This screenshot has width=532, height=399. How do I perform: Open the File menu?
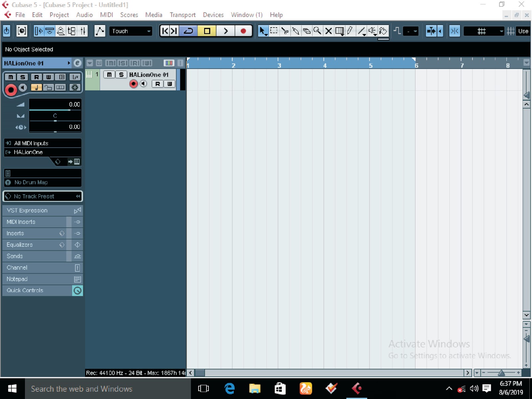[20, 15]
